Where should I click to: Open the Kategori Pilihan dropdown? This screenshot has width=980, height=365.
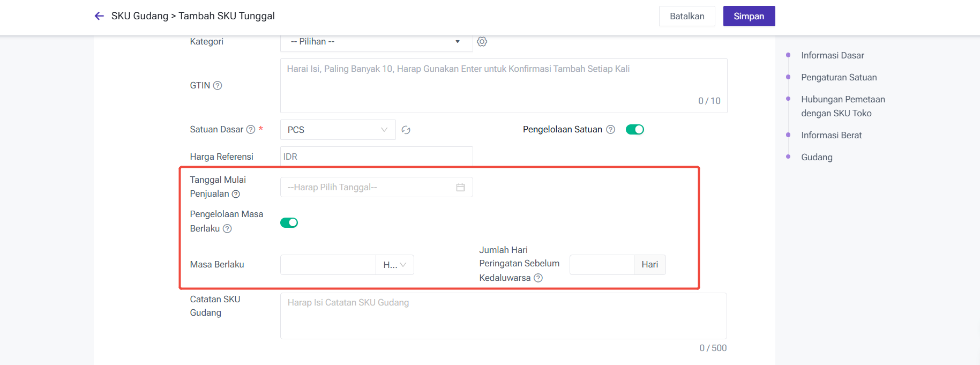click(376, 42)
